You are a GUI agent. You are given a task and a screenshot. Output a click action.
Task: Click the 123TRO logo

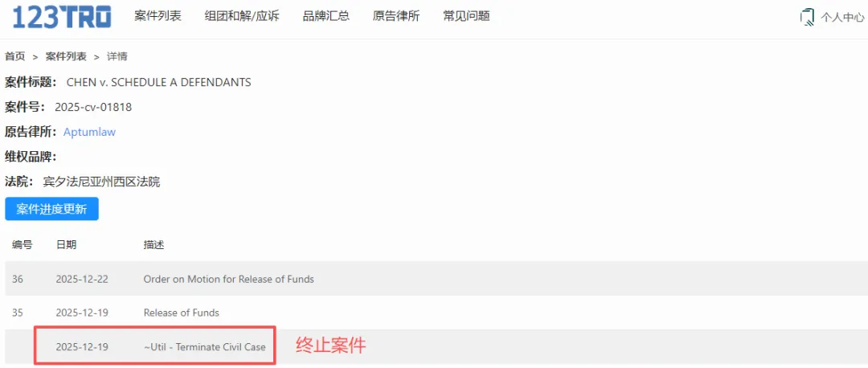[62, 17]
